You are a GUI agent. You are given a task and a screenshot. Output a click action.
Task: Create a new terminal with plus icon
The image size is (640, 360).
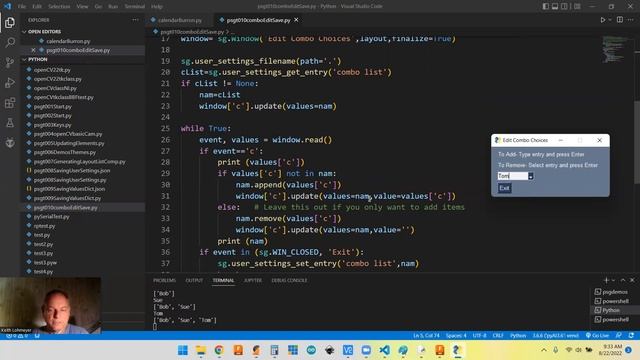point(606,280)
